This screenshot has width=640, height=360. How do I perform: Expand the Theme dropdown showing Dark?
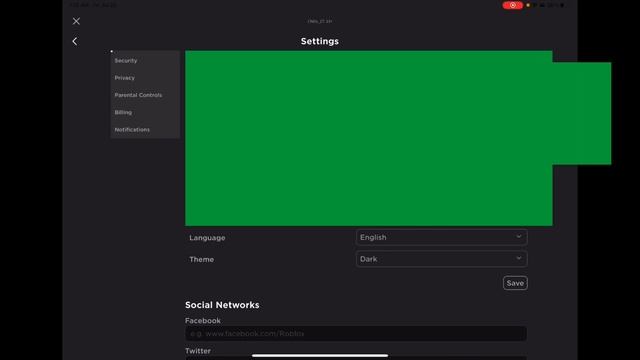441,259
